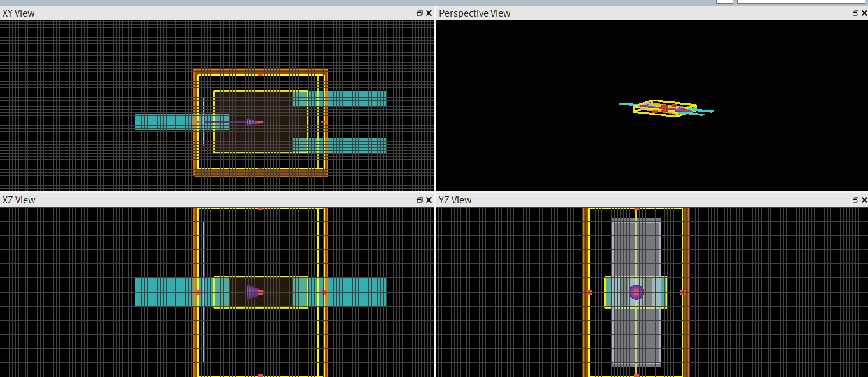Float the YZ View panel
868x377 pixels.
point(855,200)
